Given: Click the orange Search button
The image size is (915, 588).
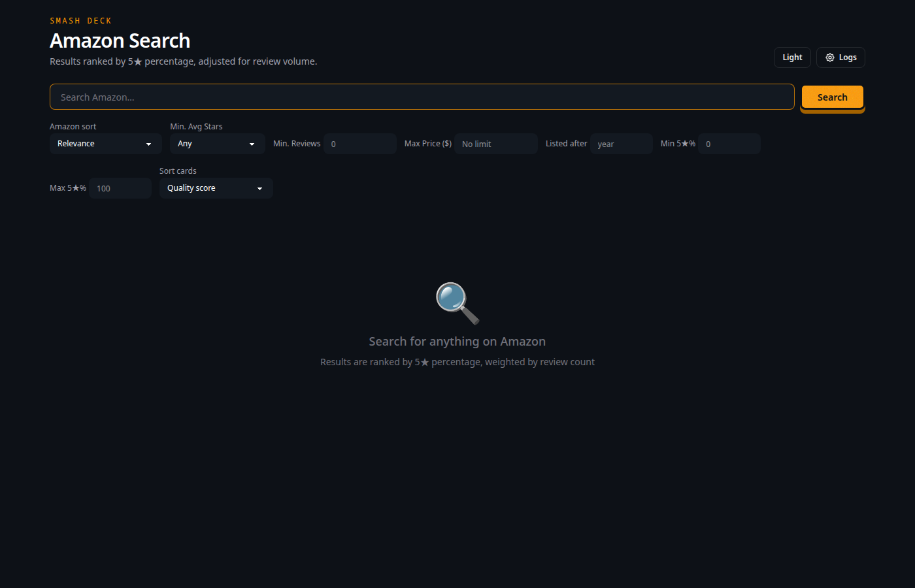Looking at the screenshot, I should [x=833, y=97].
